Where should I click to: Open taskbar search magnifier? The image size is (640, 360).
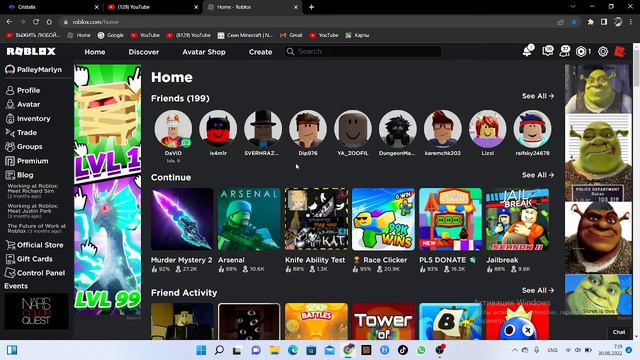(x=219, y=350)
